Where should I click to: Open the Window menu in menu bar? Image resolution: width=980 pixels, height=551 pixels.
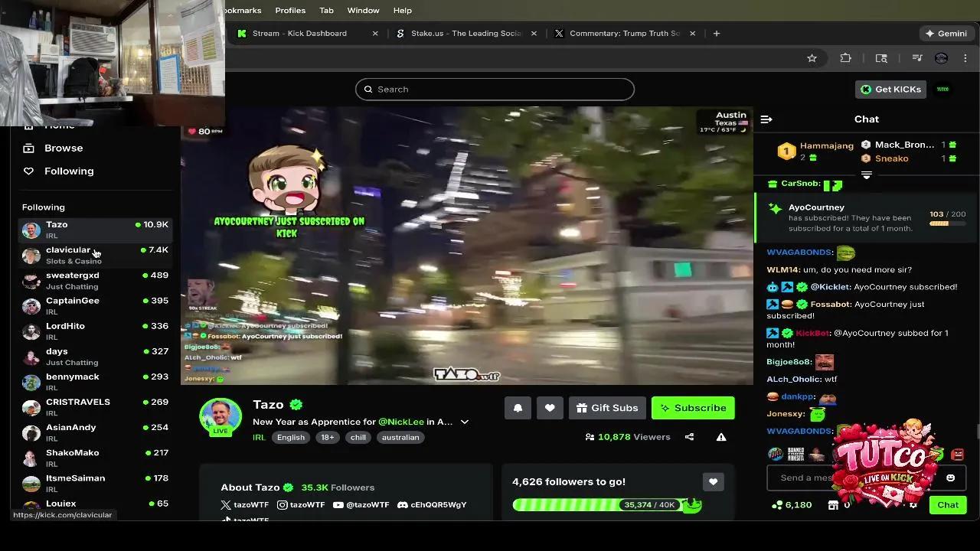363,11
